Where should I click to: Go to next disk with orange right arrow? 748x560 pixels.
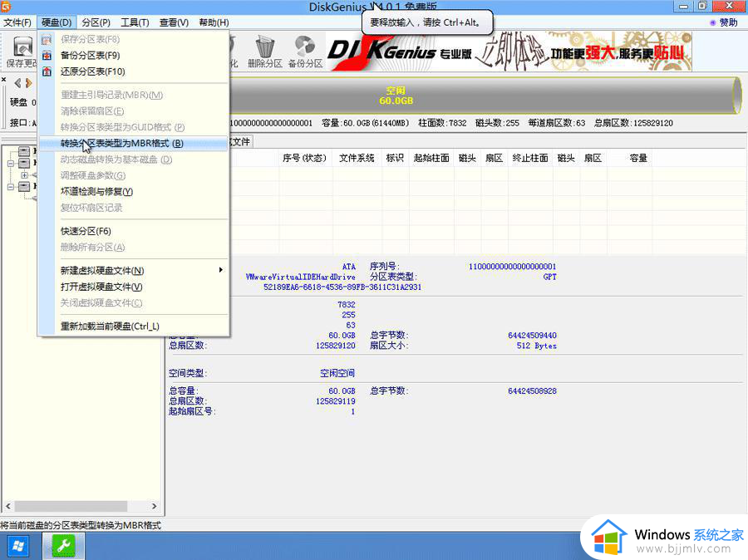click(29, 83)
